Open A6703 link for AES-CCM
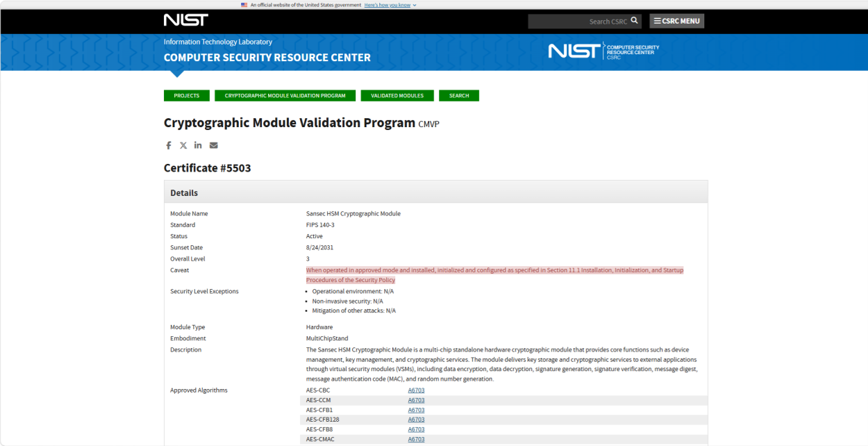The width and height of the screenshot is (868, 446). (x=416, y=400)
